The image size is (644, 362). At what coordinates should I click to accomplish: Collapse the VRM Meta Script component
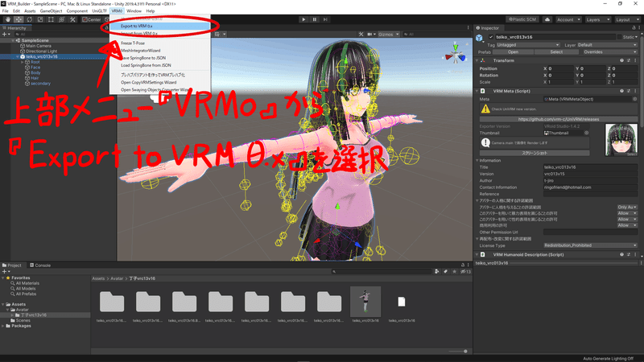point(477,91)
